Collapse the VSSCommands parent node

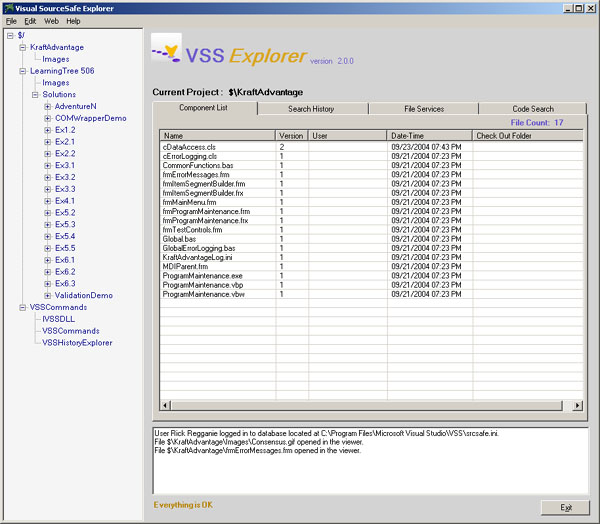(x=23, y=307)
